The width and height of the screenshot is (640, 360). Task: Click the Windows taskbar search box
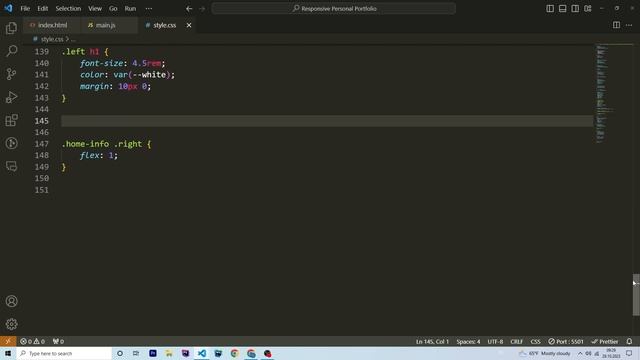point(64,353)
